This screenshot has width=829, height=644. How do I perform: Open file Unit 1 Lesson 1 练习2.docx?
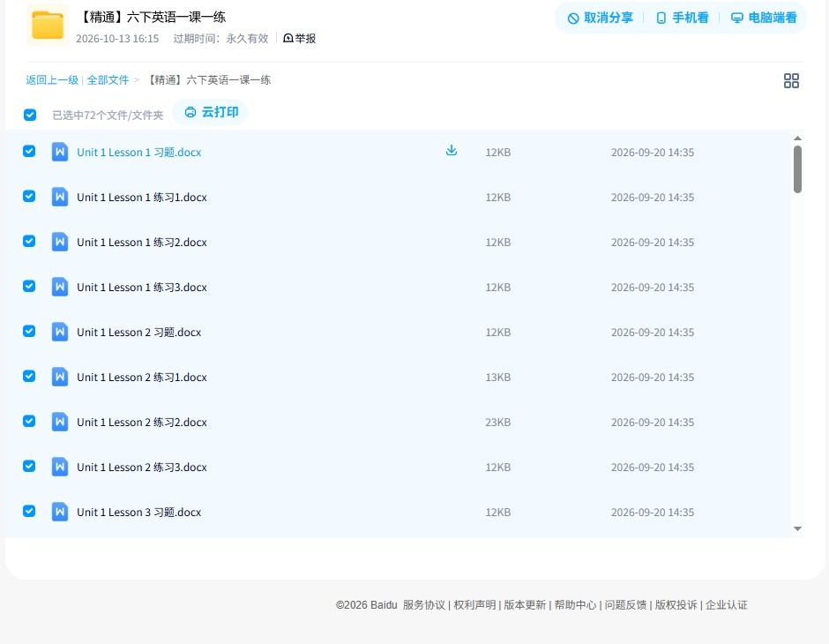[x=142, y=242]
